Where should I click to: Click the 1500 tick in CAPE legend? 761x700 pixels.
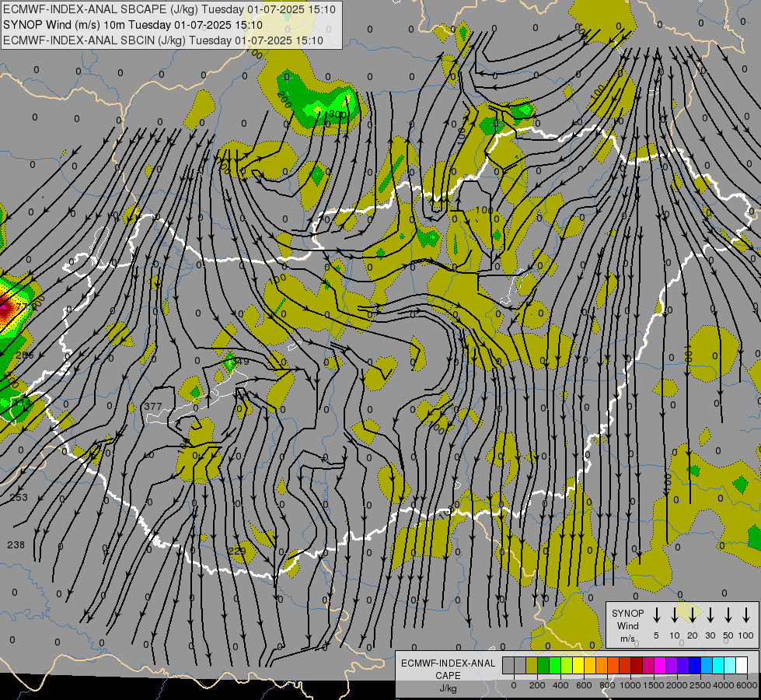(653, 685)
